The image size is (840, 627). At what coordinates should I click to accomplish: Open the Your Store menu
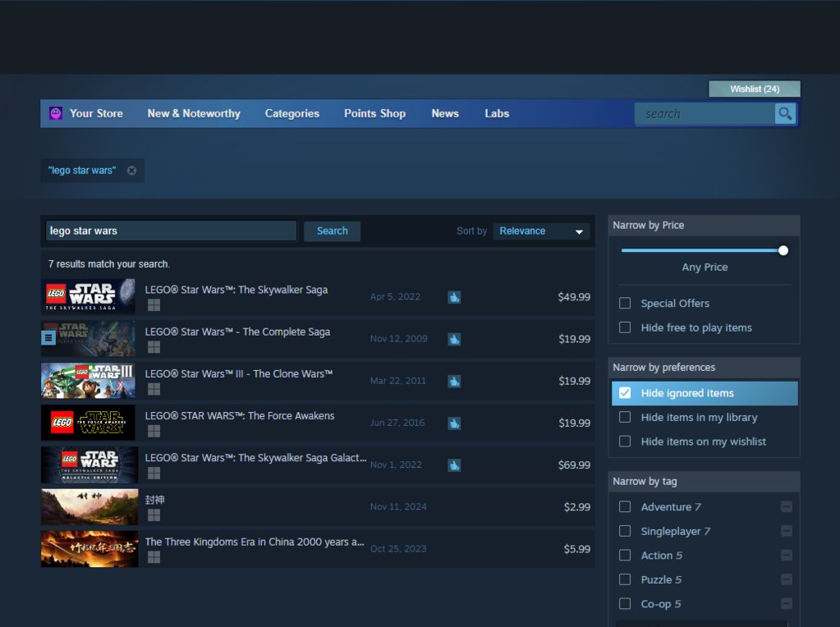pos(96,113)
